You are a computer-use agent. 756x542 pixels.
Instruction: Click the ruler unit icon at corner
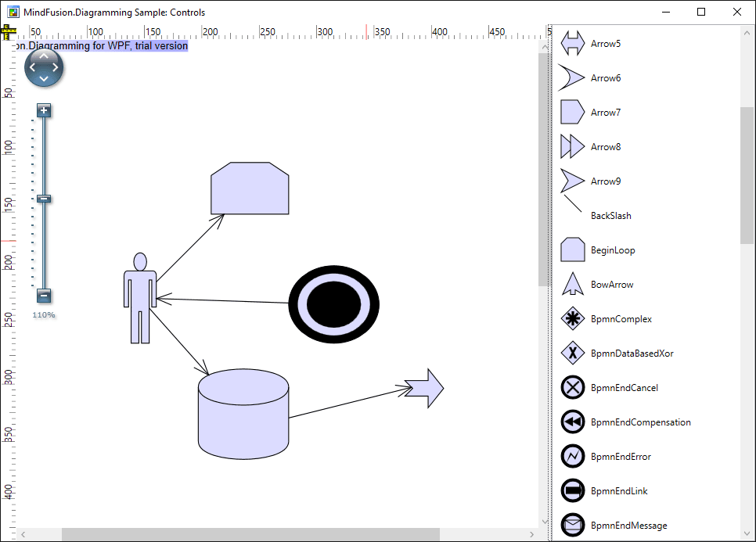click(x=6, y=32)
